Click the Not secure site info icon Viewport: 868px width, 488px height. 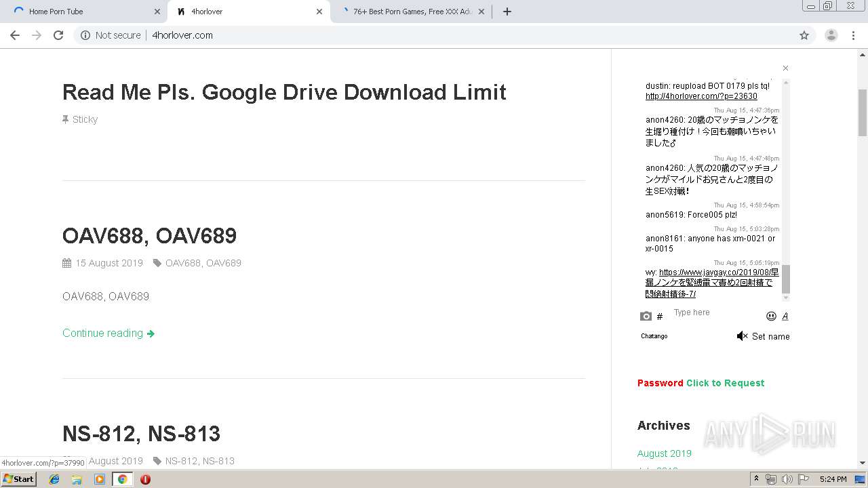(85, 35)
